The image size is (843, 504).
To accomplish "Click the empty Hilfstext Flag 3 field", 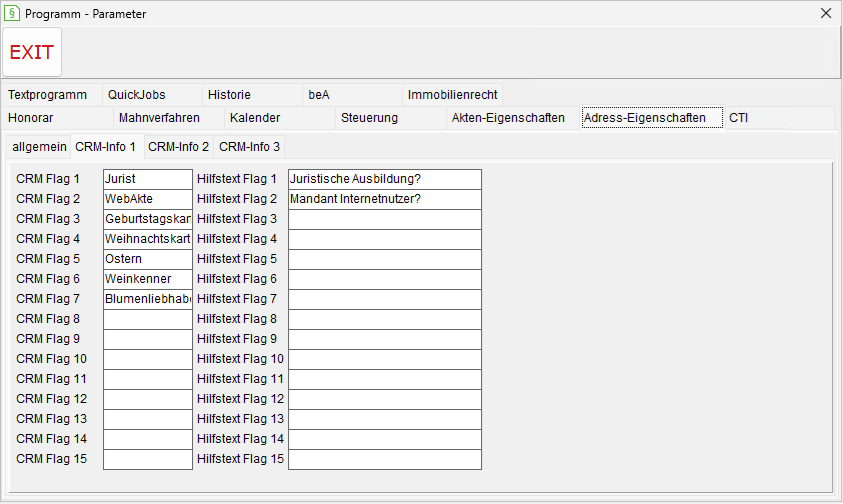I will [385, 219].
